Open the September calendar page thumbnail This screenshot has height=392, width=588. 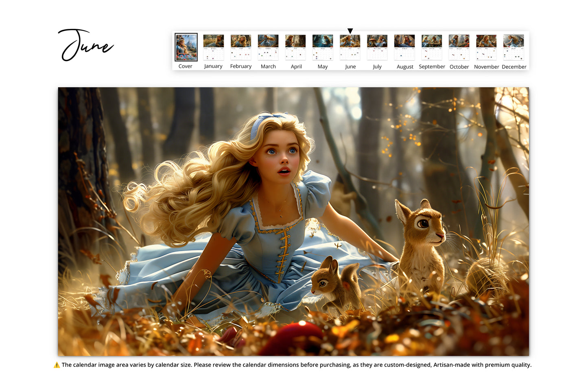[x=432, y=47]
